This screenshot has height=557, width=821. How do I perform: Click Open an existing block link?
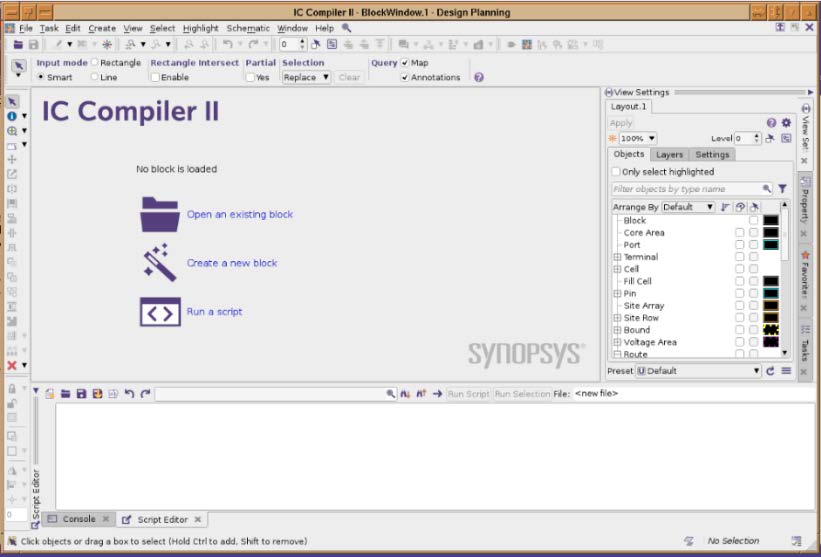tap(240, 215)
